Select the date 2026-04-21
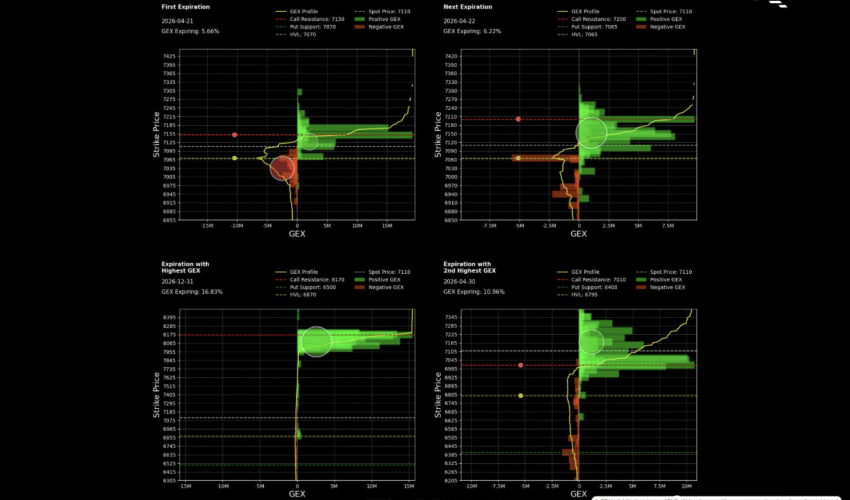The width and height of the screenshot is (850, 500). 177,21
